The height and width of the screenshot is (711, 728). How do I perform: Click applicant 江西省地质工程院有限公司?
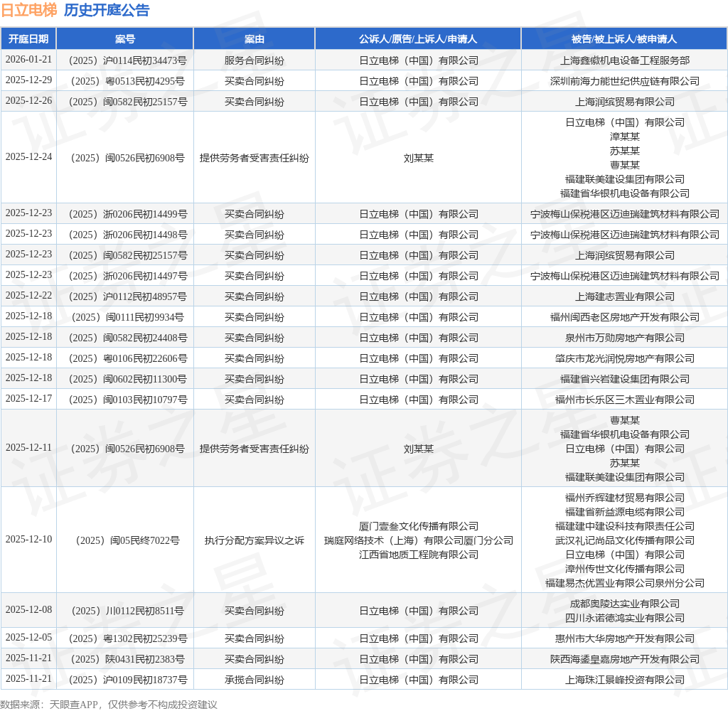tap(418, 555)
